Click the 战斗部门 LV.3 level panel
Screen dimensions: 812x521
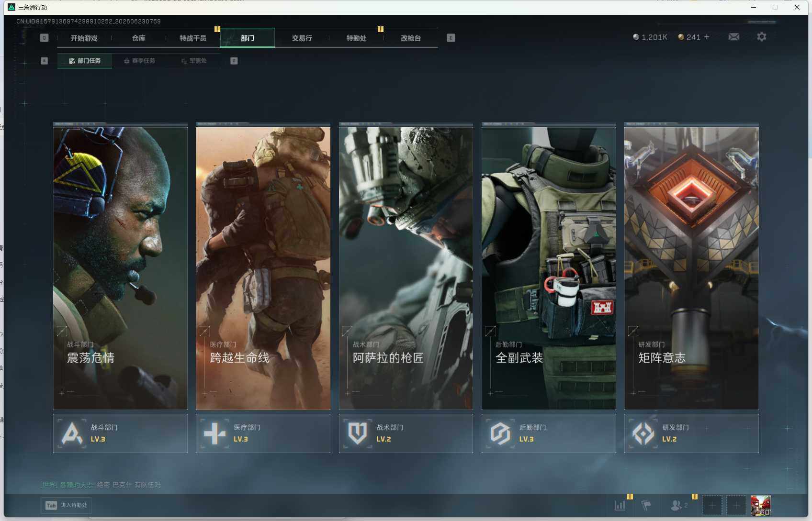[x=120, y=433]
